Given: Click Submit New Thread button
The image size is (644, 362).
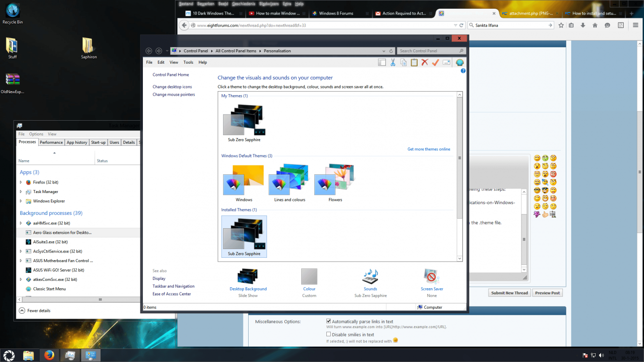Looking at the screenshot, I should coord(509,293).
